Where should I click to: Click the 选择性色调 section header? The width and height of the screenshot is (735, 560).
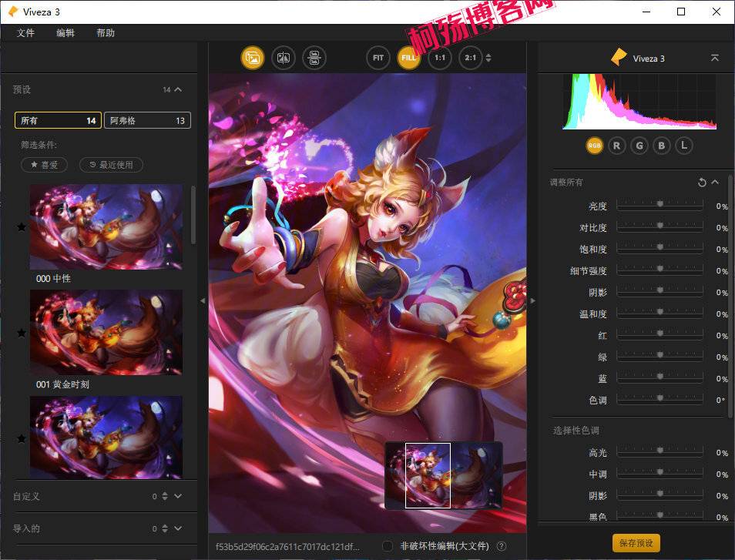(576, 430)
